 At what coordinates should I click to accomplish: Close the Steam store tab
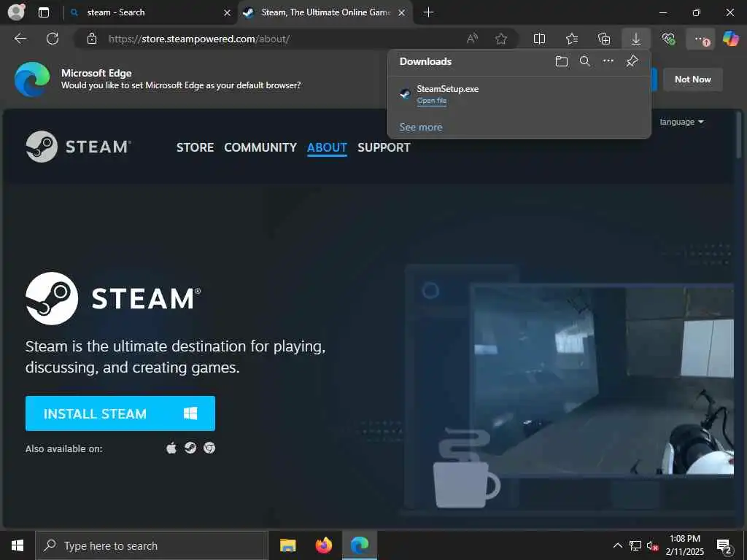click(x=402, y=12)
